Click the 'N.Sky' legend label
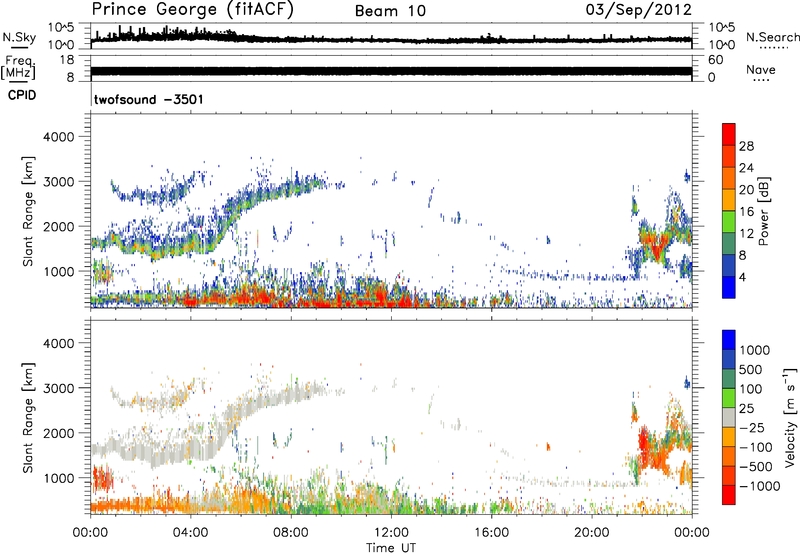 (x=19, y=37)
